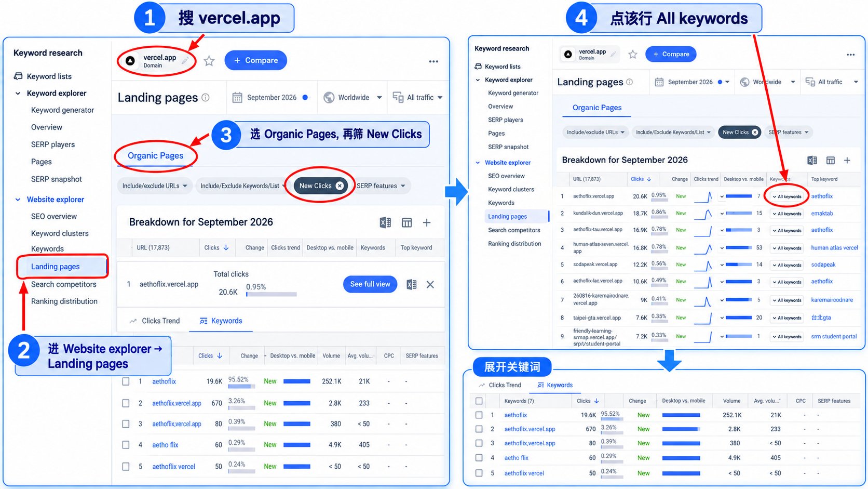This screenshot has width=868, height=489.
Task: Click Excel icon in the aethoflix.vercel.app detail card
Action: (x=411, y=284)
